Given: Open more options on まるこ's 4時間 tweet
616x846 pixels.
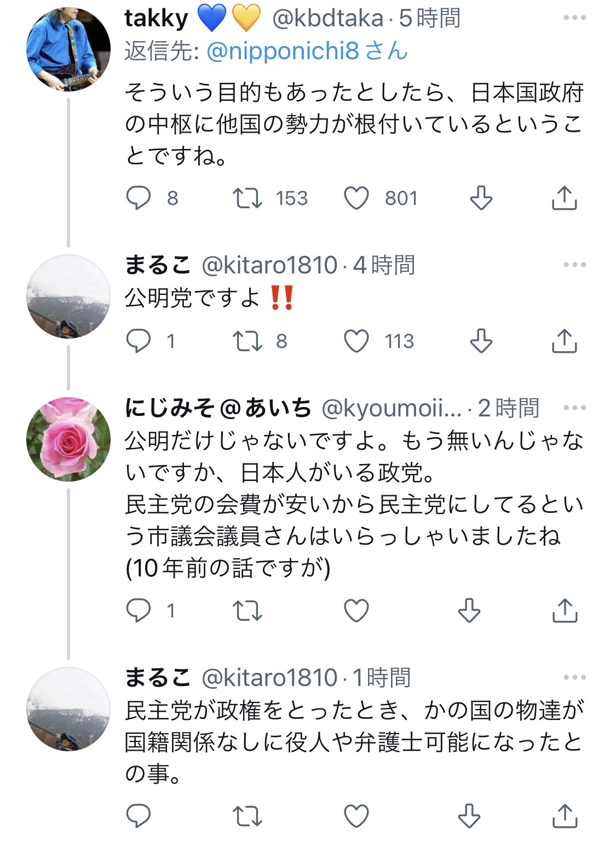Looking at the screenshot, I should click(574, 265).
